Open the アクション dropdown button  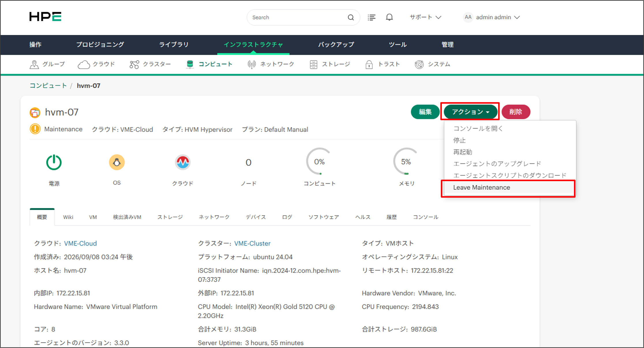tap(470, 112)
